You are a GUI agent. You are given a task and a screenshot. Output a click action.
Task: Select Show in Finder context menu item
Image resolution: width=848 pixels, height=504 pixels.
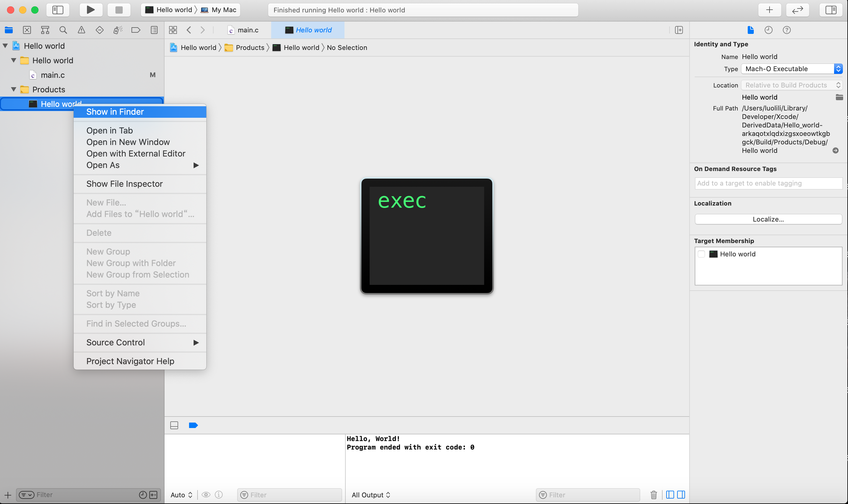tap(115, 112)
